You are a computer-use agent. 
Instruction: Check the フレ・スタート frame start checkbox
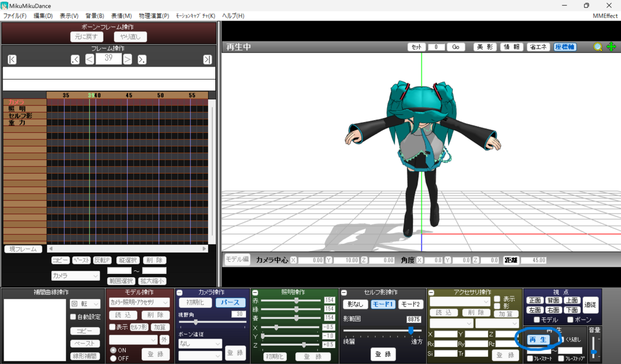click(530, 358)
